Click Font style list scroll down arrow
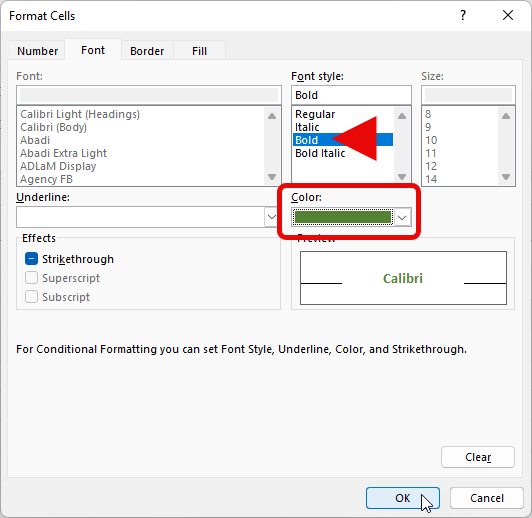This screenshot has width=532, height=518. pyautogui.click(x=402, y=177)
